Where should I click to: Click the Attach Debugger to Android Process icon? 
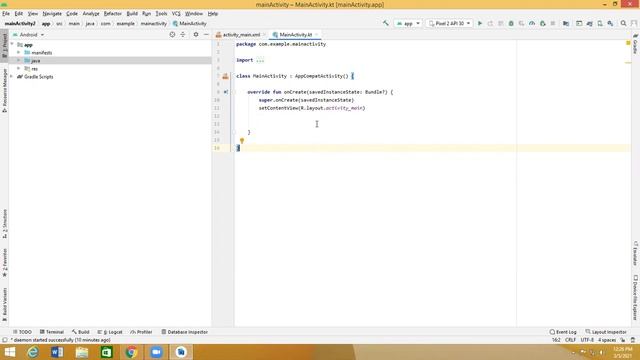(542, 24)
